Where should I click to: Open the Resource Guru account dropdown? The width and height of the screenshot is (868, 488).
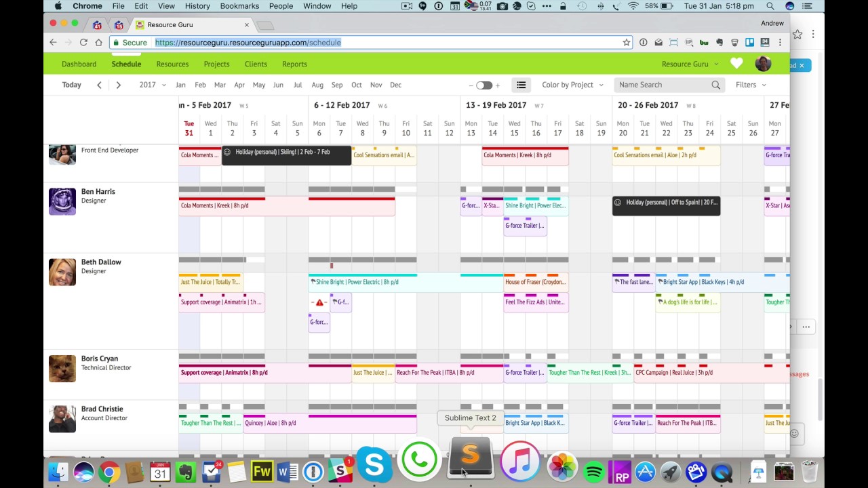click(x=690, y=64)
